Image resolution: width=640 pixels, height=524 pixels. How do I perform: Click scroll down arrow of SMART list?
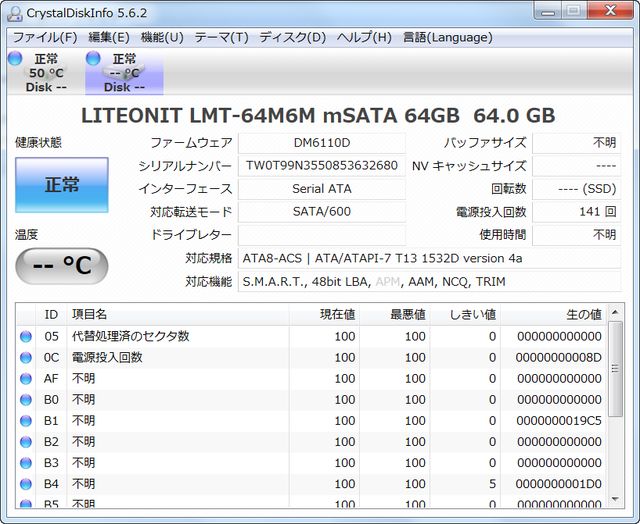(615, 499)
